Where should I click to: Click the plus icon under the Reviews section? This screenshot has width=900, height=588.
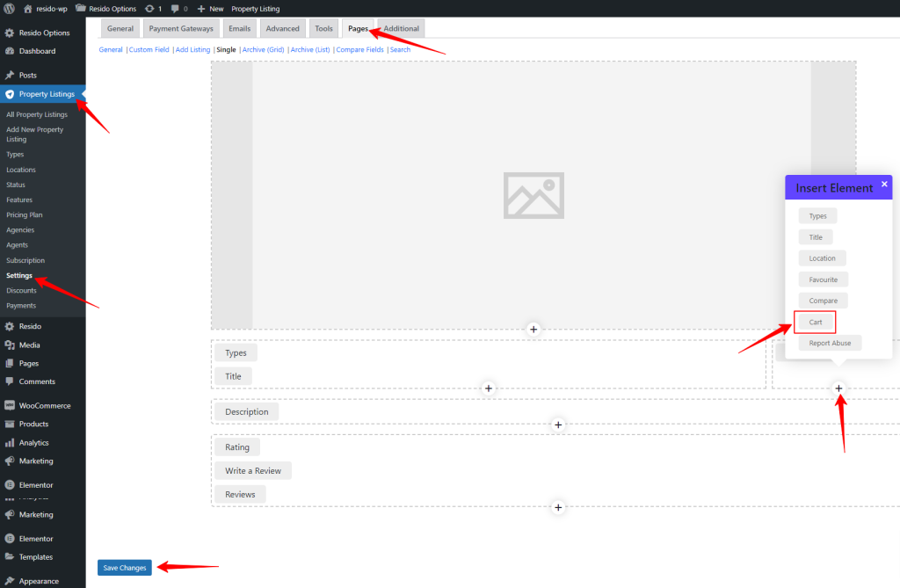coord(558,507)
